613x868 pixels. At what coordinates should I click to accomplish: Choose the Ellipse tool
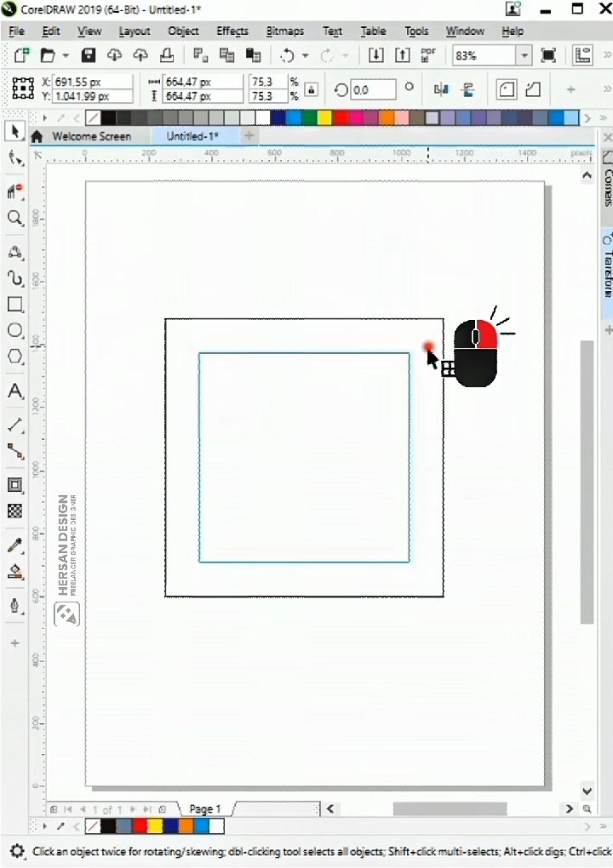point(15,330)
